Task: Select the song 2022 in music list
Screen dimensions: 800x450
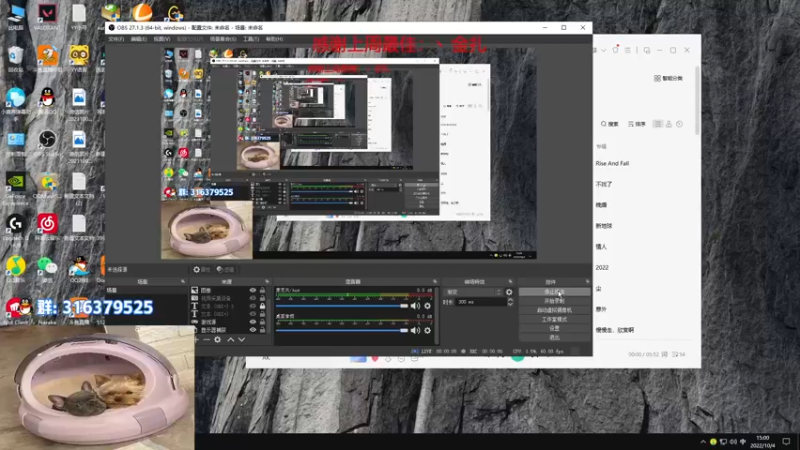Action: pos(602,267)
